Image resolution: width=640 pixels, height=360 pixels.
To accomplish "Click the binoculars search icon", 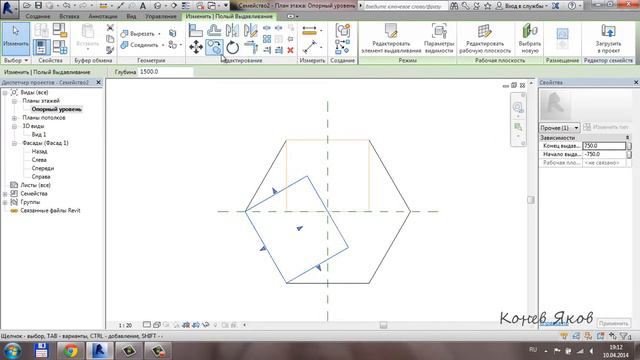I will pos(454,6).
